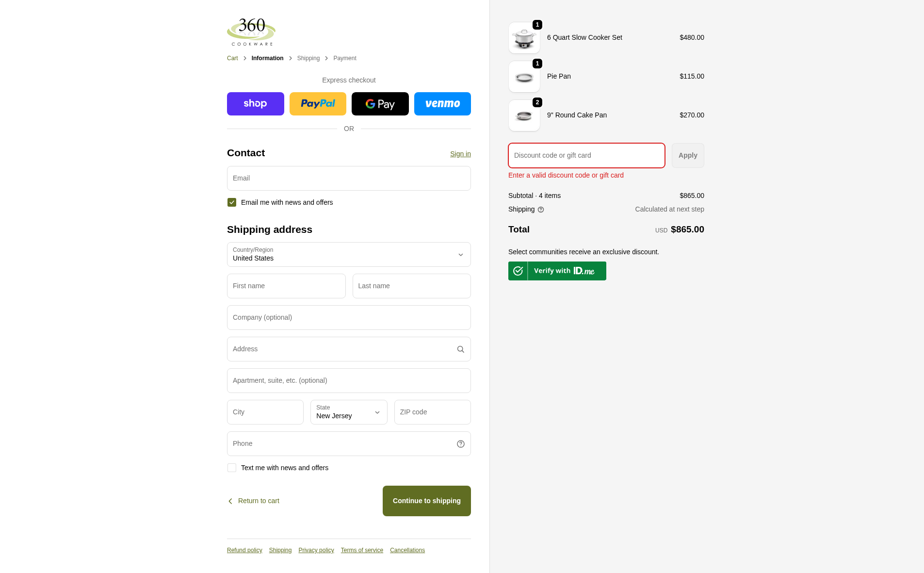Expand the State dropdown
Screen dimensions: 924x573
pos(349,412)
